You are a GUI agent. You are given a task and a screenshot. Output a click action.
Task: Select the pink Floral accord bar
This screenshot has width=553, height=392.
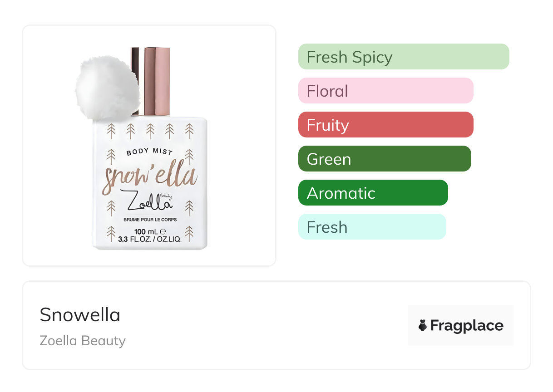click(385, 91)
